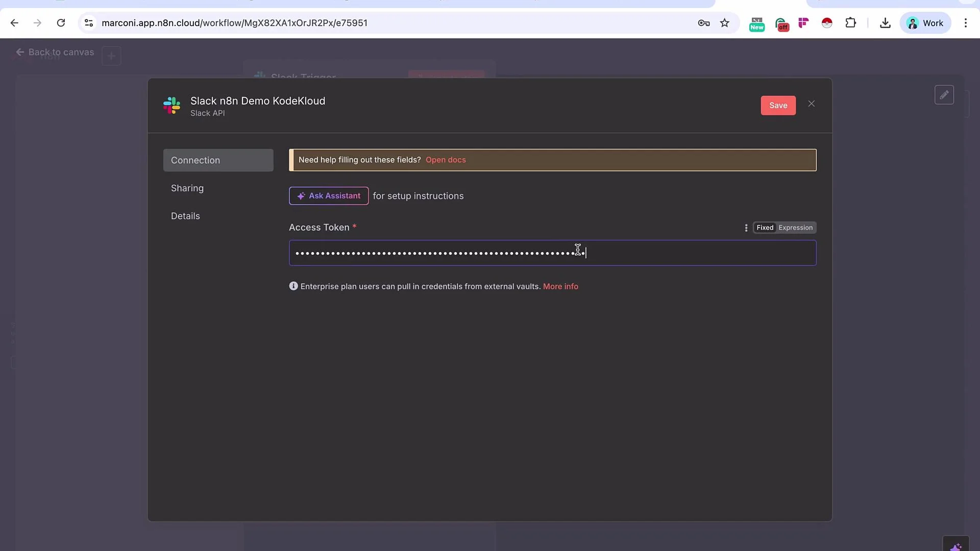Click Back to canvas link
This screenshot has height=551, width=980.
[x=55, y=52]
